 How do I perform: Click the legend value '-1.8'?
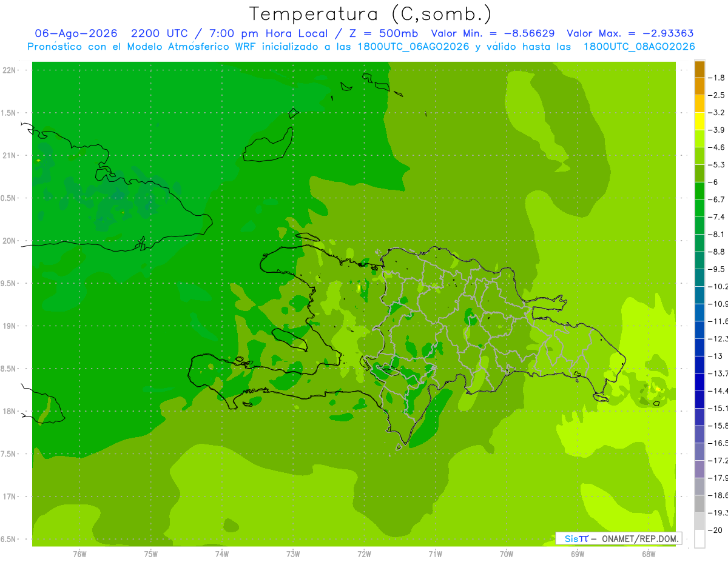[717, 78]
